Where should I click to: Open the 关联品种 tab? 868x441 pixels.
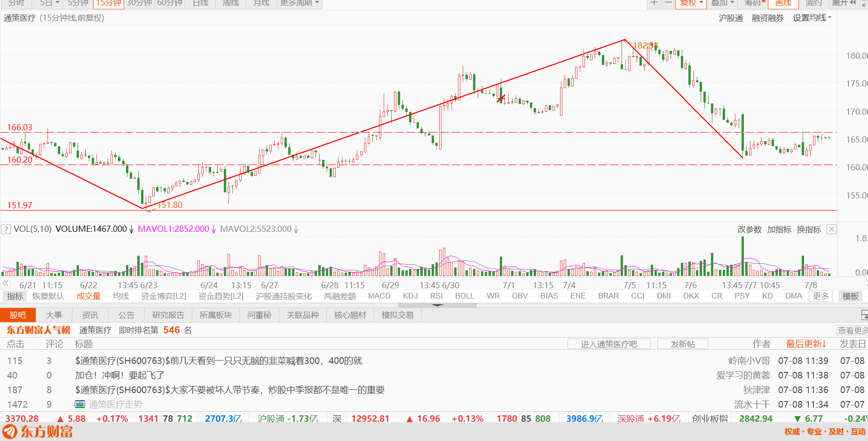point(303,315)
